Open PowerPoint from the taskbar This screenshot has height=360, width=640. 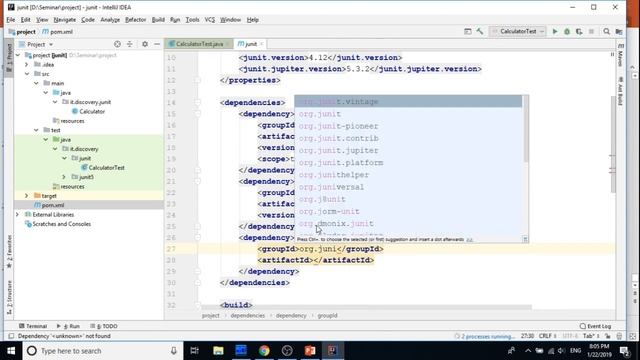310,351
